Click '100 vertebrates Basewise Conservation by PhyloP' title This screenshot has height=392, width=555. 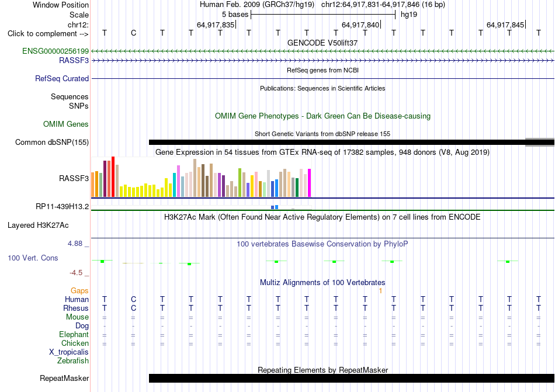pos(322,244)
